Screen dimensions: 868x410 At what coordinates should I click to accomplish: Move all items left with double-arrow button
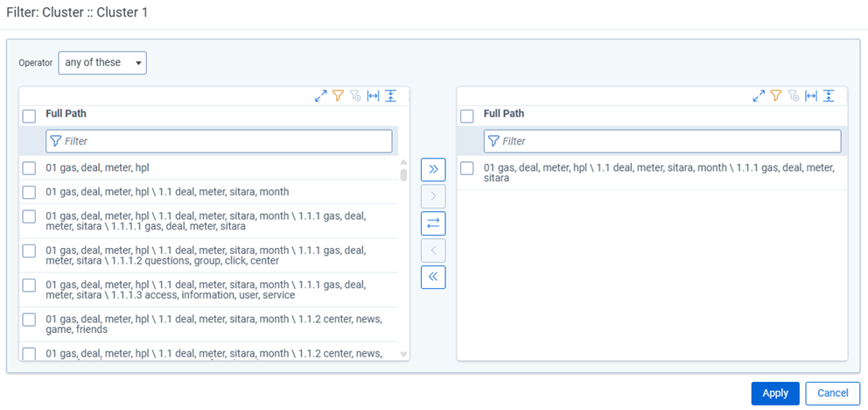(433, 277)
